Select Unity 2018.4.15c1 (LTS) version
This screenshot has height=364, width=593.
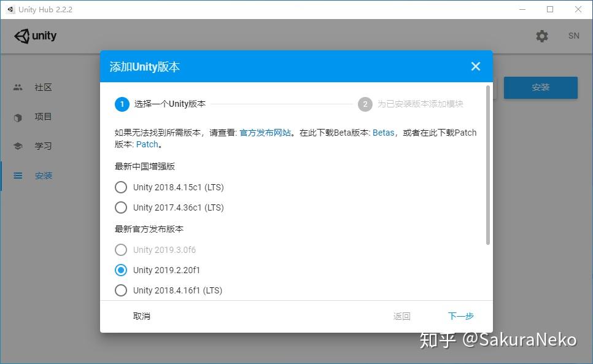pyautogui.click(x=121, y=187)
